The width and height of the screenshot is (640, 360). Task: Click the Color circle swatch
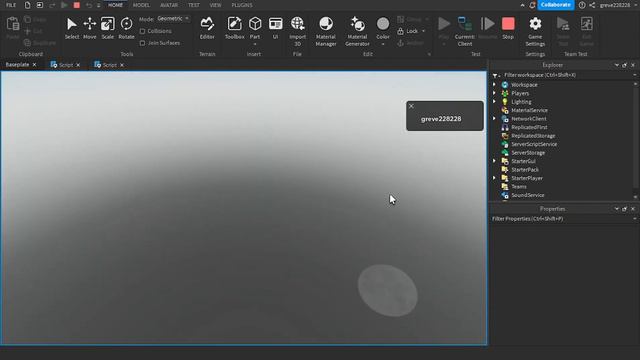(383, 24)
